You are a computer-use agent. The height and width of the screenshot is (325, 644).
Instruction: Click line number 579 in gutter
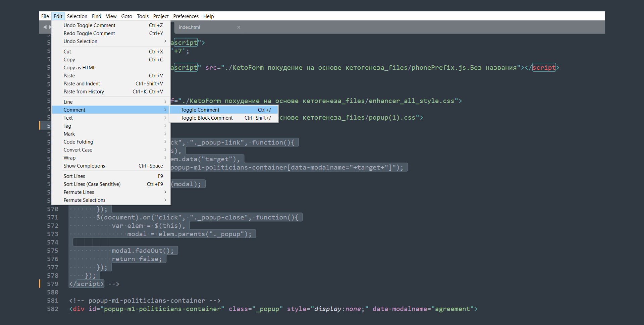(x=53, y=284)
